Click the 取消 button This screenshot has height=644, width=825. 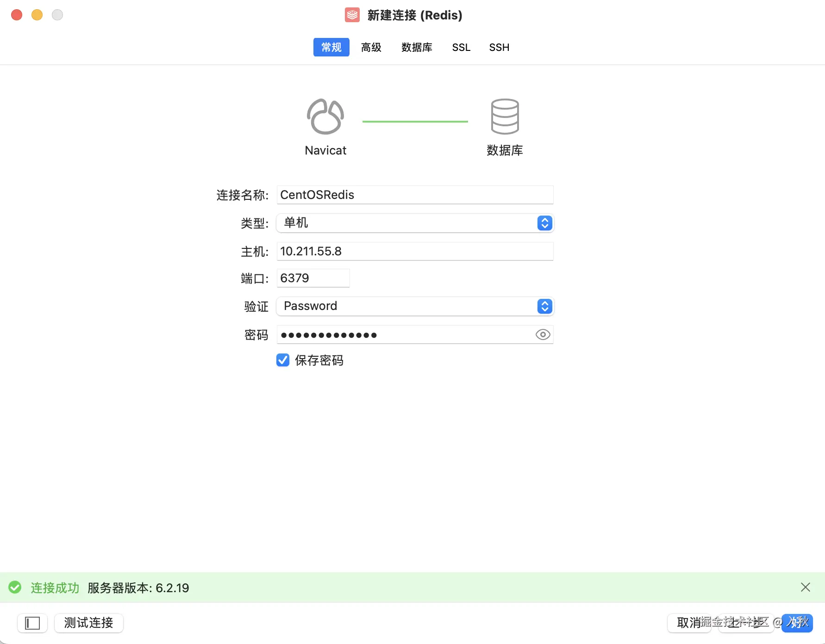(688, 623)
